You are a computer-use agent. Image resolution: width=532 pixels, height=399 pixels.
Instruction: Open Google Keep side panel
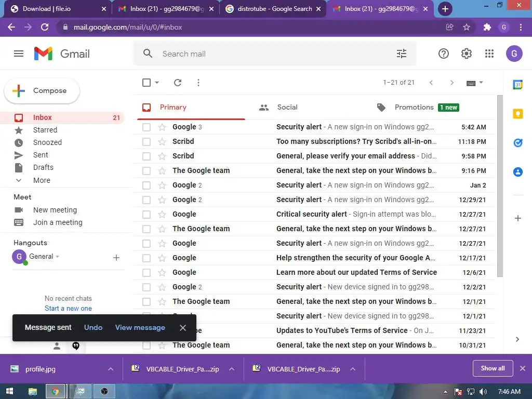518,114
